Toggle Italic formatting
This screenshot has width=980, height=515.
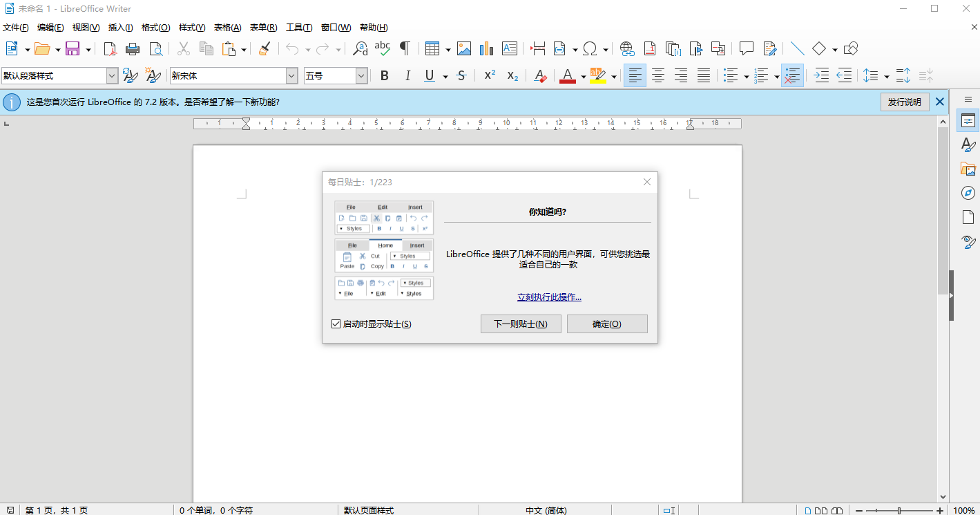coord(407,76)
